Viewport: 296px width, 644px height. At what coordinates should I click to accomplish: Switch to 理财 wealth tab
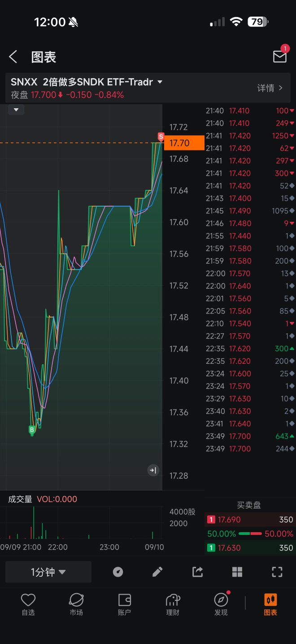(173, 604)
